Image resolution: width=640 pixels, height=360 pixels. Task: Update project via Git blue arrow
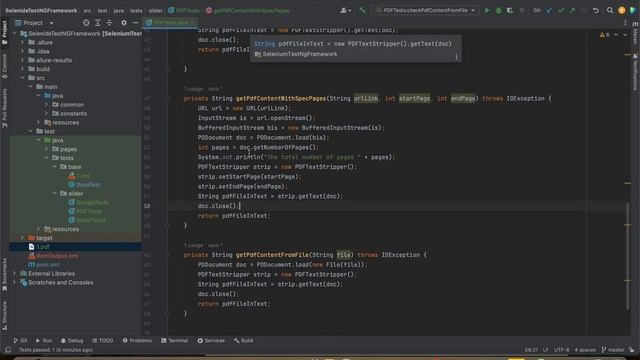[x=549, y=10]
